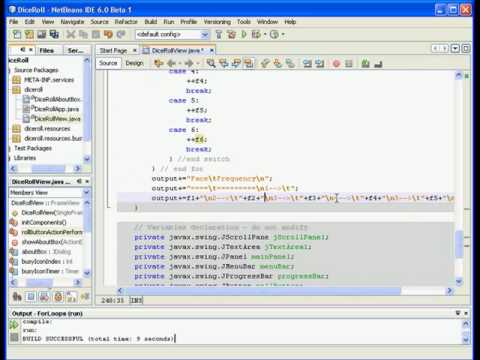Open the Window menu

tap(267, 22)
